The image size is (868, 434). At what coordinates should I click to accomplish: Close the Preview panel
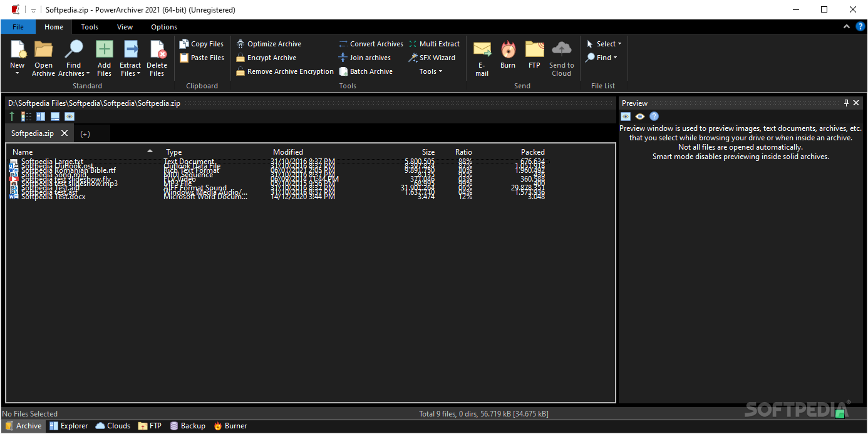pos(857,103)
